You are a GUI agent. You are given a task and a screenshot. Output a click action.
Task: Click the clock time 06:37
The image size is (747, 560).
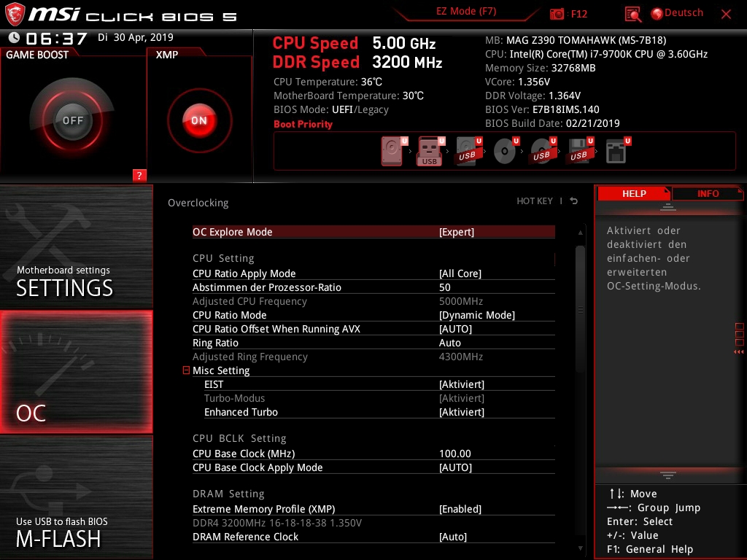pyautogui.click(x=56, y=38)
